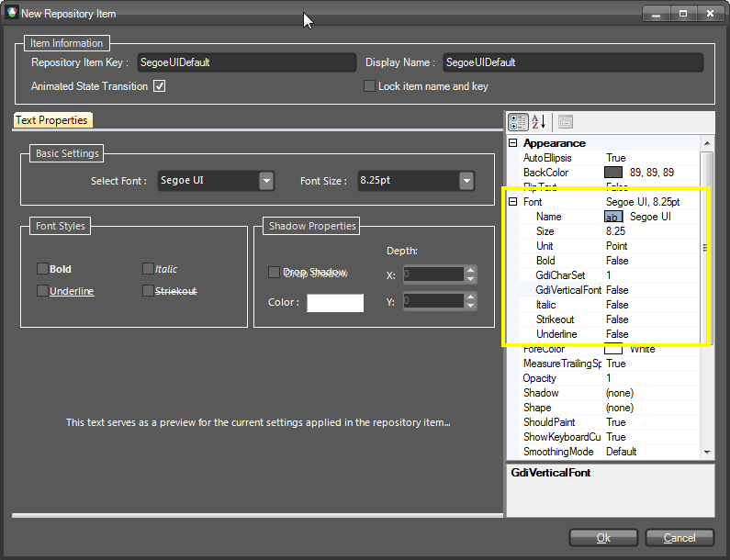Screen dimensions: 730x560
Task: Click the shadow depth X input
Action: point(434,274)
